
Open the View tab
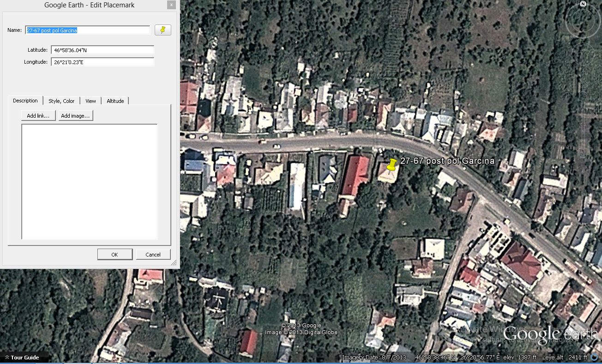pyautogui.click(x=90, y=101)
